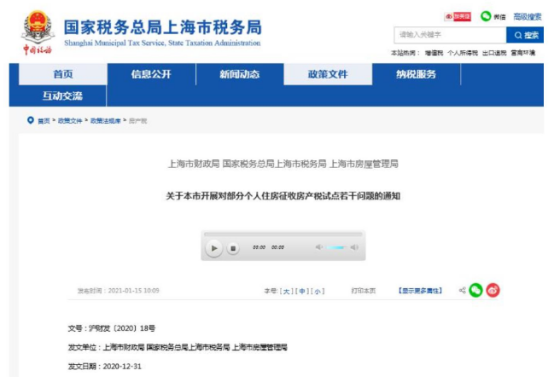Image resolution: width=554 pixels, height=383 pixels.
Task: Click the site title 国家税务总局上海市税务局
Action: (163, 28)
